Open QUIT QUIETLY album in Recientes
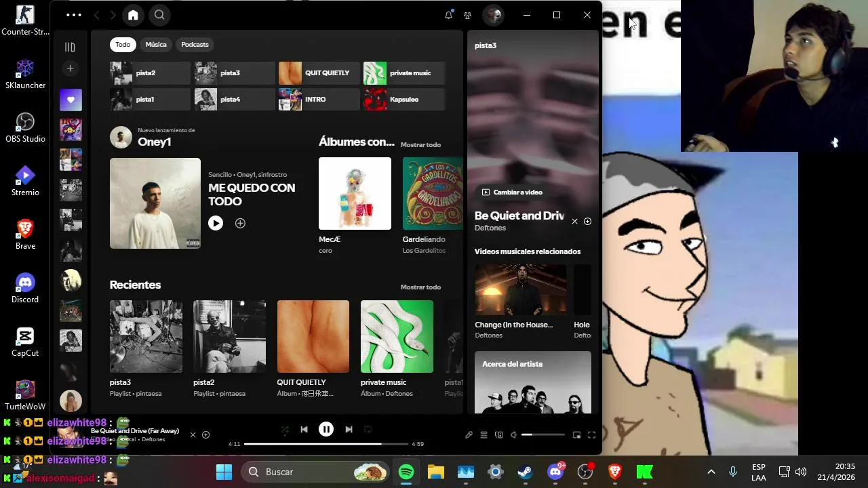 click(x=313, y=337)
